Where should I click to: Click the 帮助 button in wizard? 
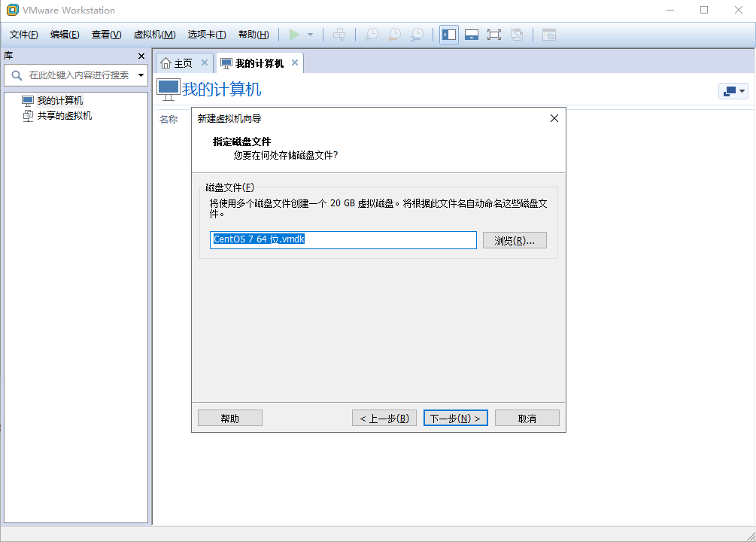click(230, 418)
